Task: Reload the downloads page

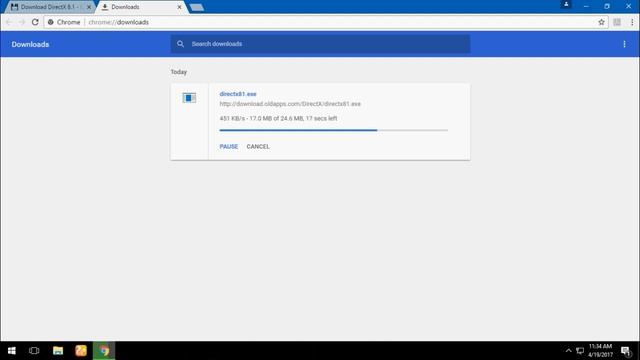Action: point(35,22)
